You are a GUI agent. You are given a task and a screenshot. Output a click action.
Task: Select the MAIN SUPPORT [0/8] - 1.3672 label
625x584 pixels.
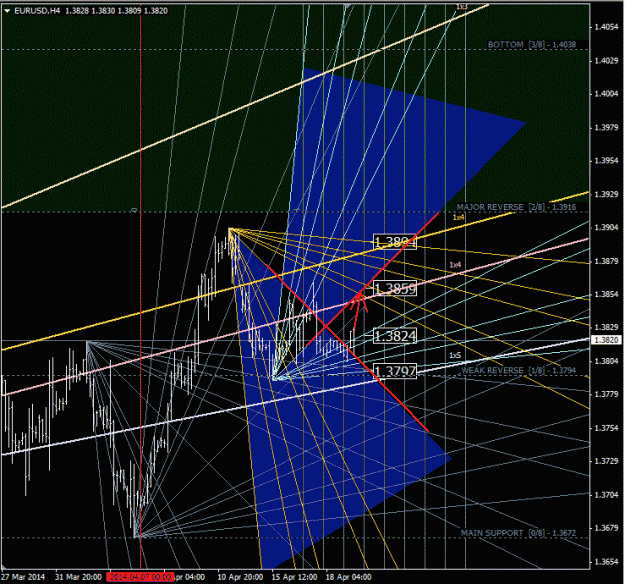tap(518, 533)
